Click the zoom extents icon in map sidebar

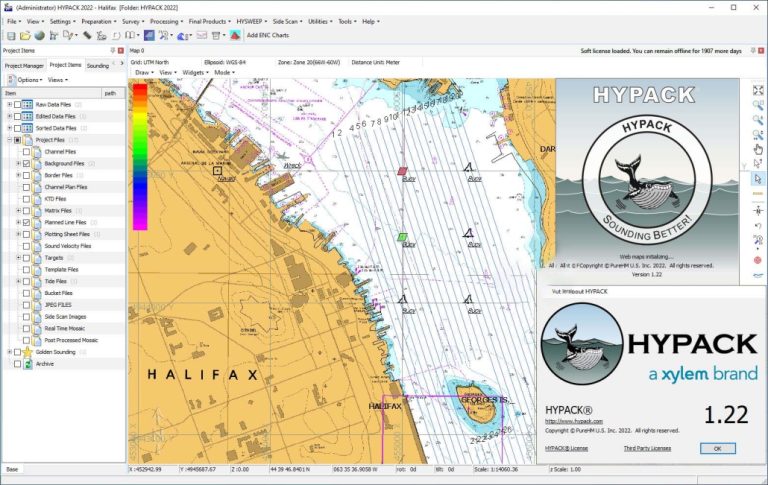[758, 90]
